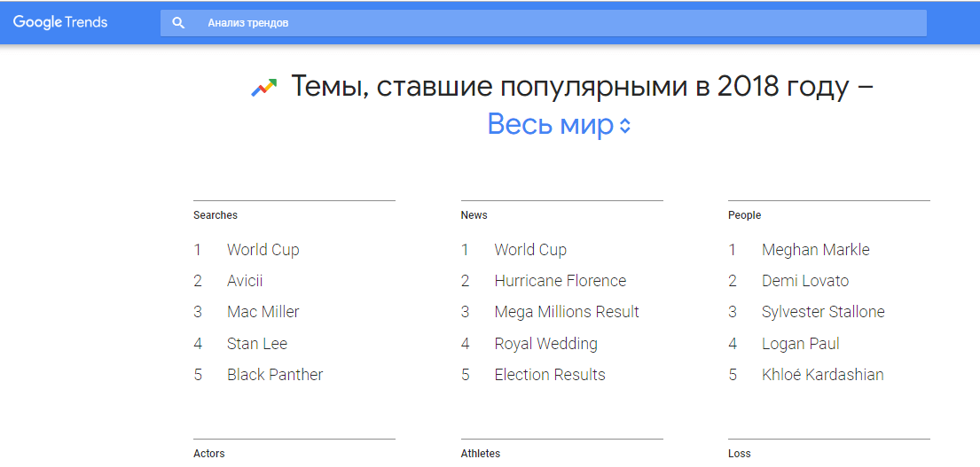The image size is (980, 467).
Task: Open the Avicii search trend
Action: coord(245,281)
